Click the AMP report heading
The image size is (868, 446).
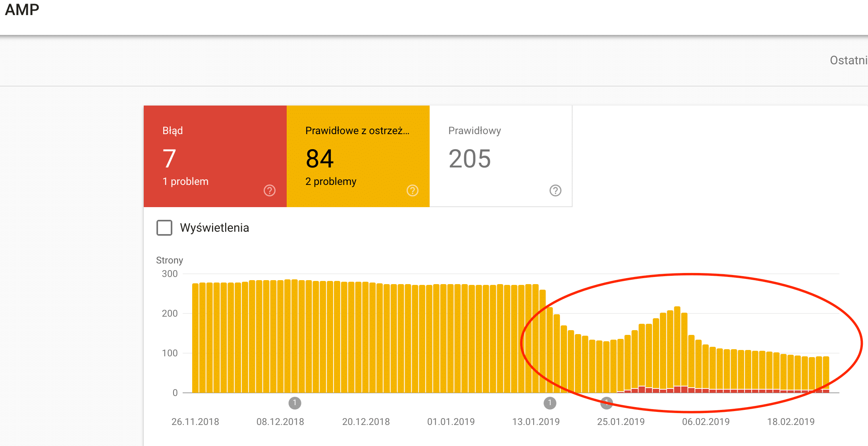click(x=22, y=10)
